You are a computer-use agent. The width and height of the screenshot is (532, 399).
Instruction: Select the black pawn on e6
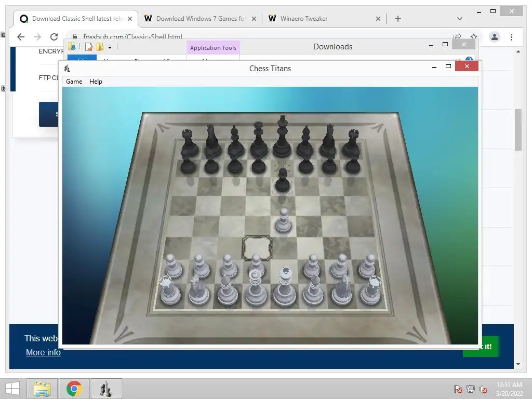(x=282, y=180)
